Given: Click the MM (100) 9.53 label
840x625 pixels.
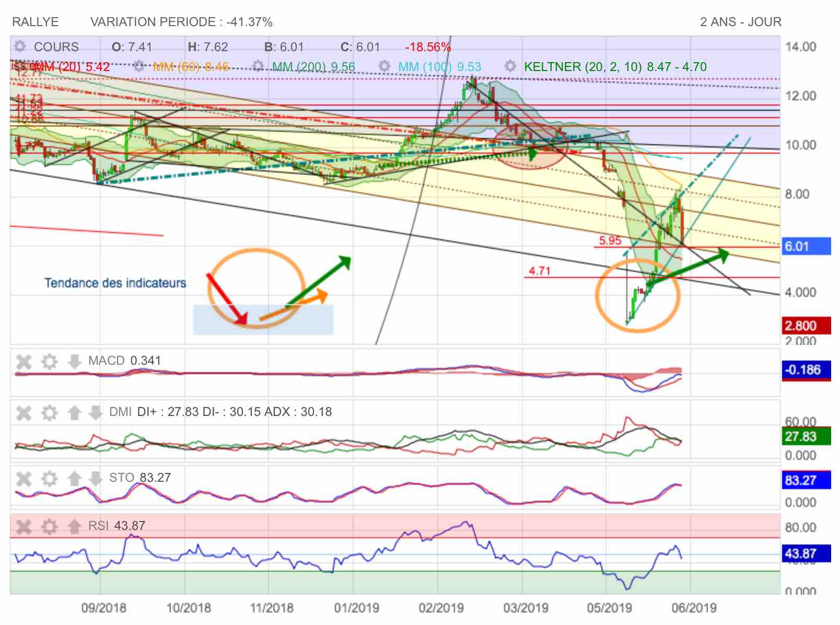Looking at the screenshot, I should click(439, 67).
